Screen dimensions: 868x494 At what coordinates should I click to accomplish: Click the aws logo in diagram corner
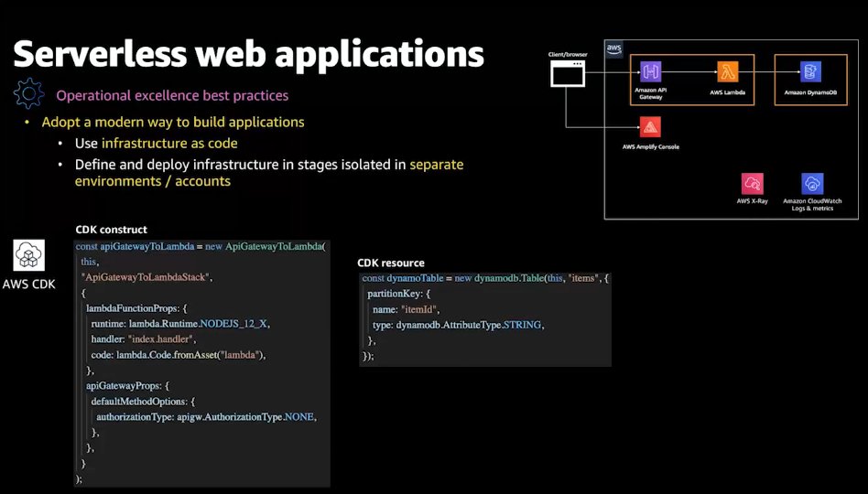(x=613, y=48)
